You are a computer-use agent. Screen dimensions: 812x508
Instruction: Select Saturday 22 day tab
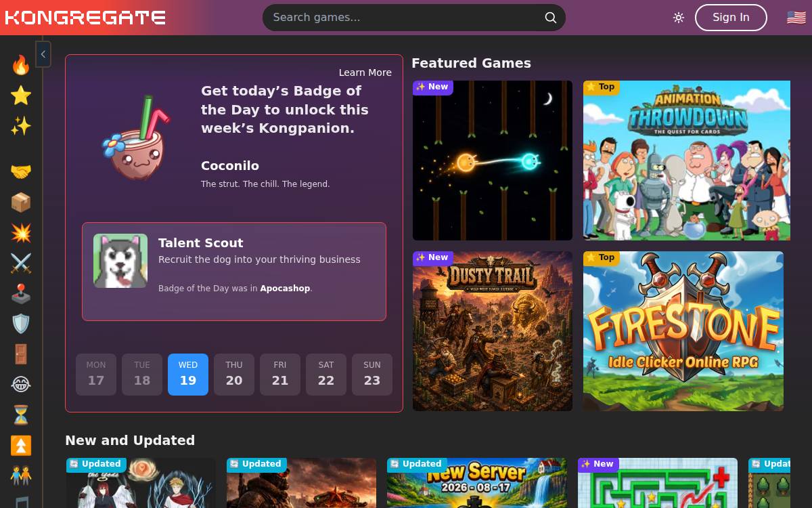click(x=326, y=374)
